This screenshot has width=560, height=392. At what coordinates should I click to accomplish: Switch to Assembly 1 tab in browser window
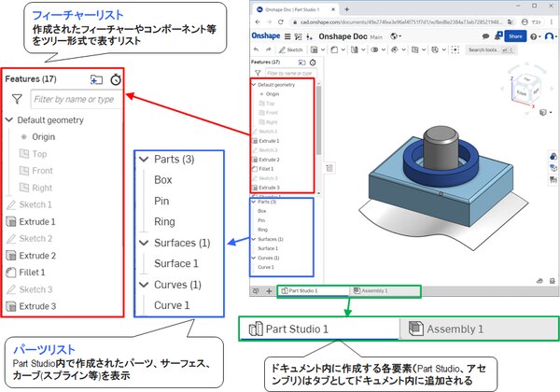click(x=385, y=290)
